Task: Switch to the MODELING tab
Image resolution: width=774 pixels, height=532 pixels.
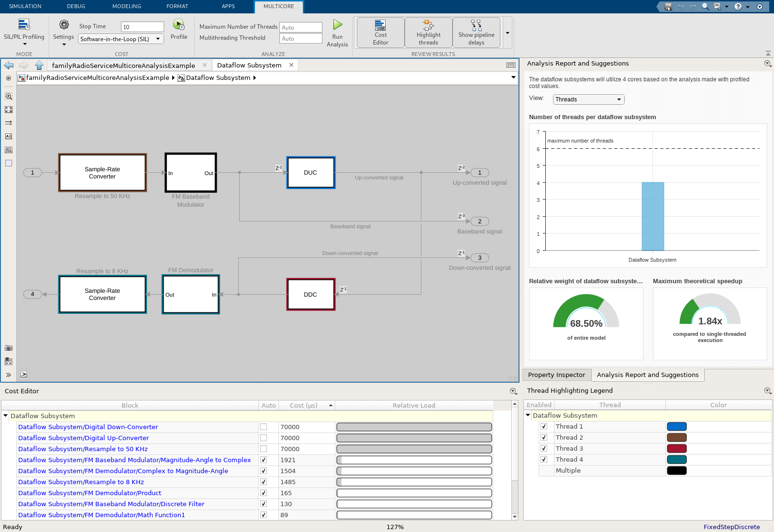Action: pyautogui.click(x=127, y=6)
